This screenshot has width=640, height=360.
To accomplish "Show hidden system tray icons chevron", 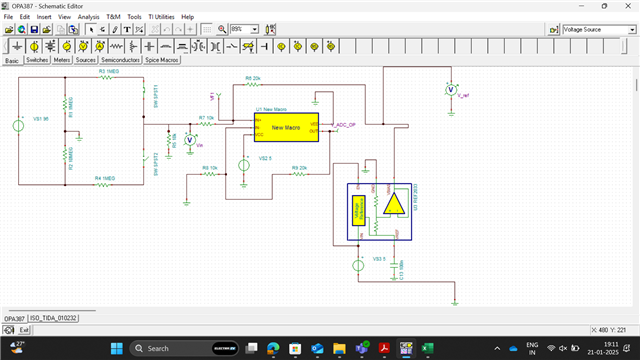I will [x=497, y=348].
